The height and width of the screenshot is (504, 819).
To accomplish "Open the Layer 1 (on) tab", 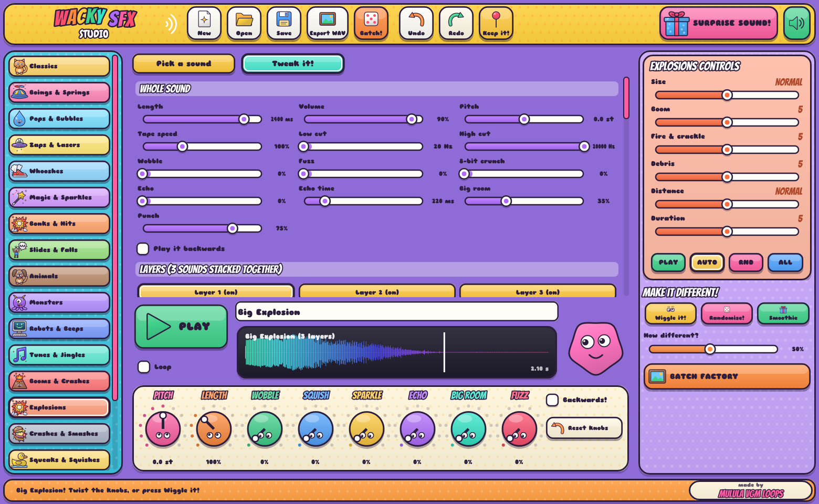I will tap(216, 291).
